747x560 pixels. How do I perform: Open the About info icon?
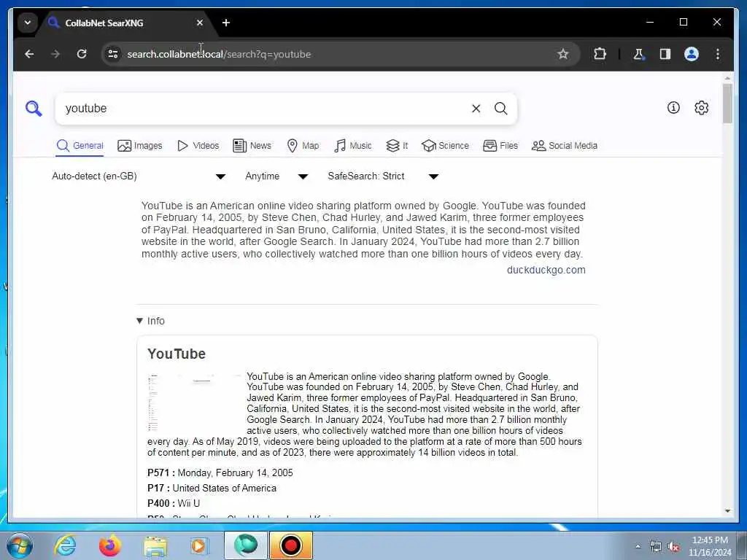pyautogui.click(x=673, y=108)
